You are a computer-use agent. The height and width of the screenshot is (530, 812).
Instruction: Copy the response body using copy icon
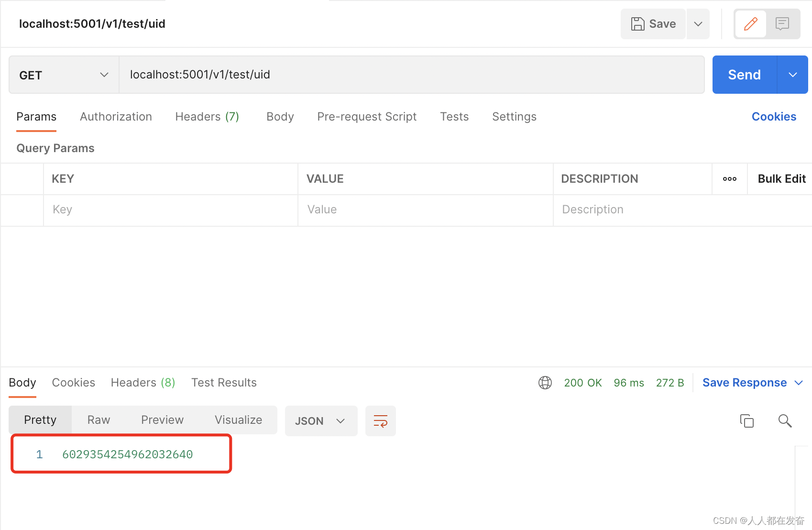[747, 421]
